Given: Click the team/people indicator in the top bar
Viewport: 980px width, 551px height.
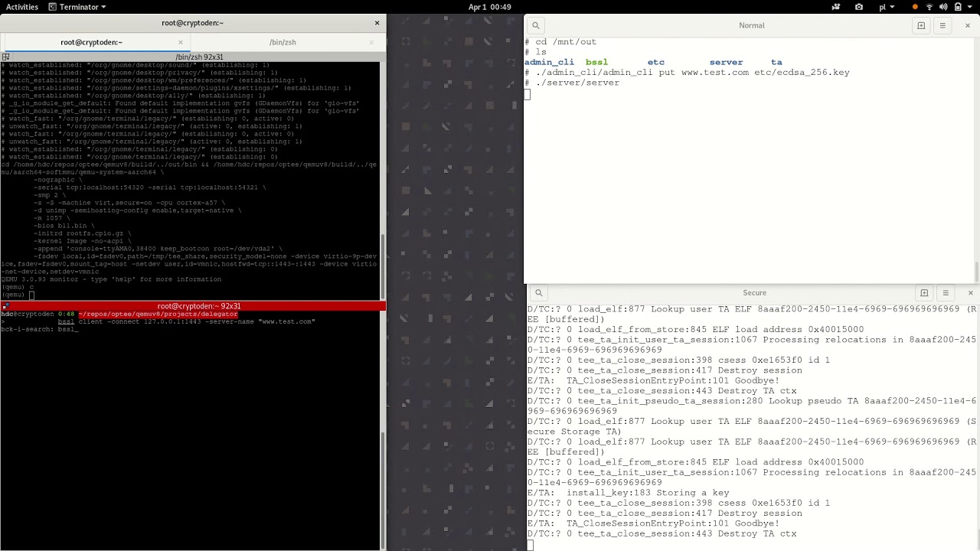Looking at the screenshot, I should (836, 7).
